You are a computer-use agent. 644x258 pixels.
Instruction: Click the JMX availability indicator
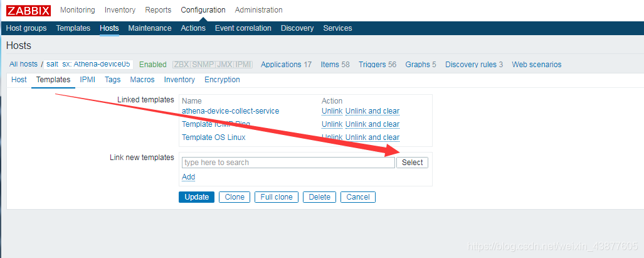224,65
